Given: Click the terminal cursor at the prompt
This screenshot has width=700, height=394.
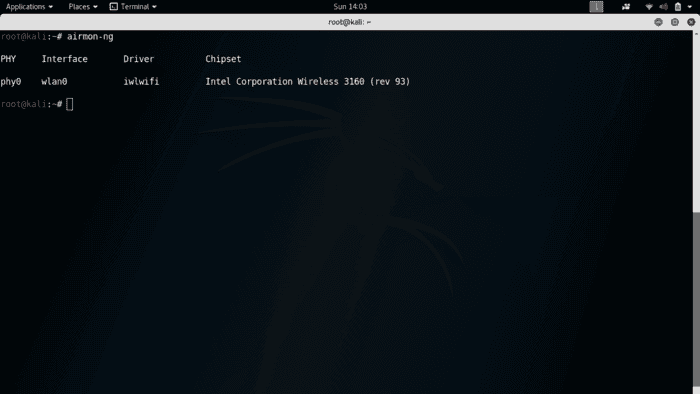Looking at the screenshot, I should [x=70, y=104].
